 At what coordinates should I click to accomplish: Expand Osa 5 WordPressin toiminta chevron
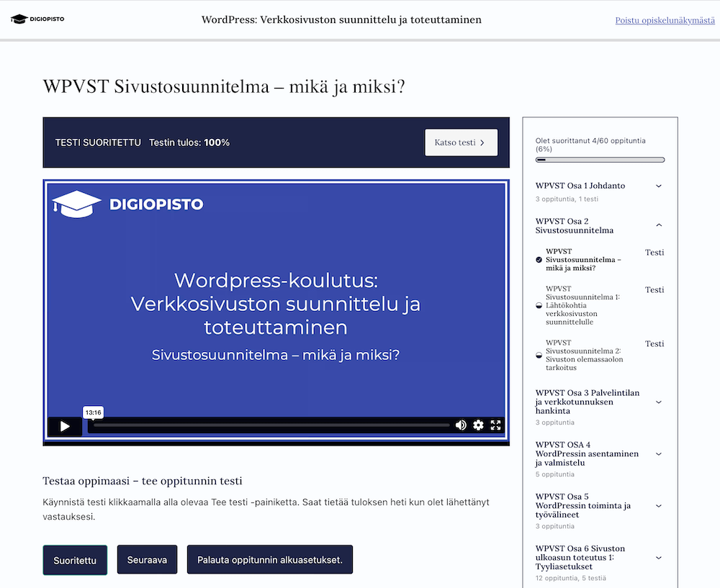(659, 506)
